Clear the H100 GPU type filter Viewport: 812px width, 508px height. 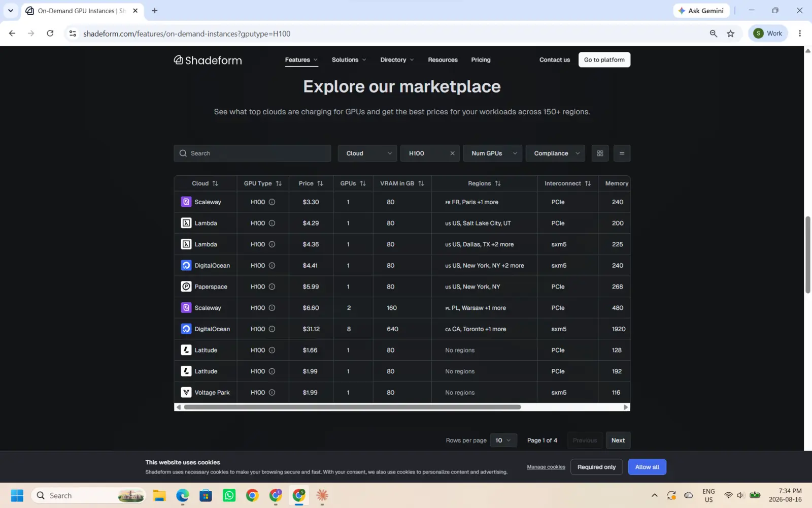(452, 153)
